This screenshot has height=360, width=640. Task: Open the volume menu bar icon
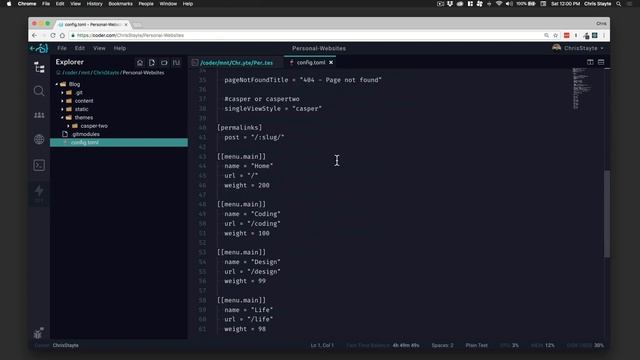pyautogui.click(x=509, y=4)
